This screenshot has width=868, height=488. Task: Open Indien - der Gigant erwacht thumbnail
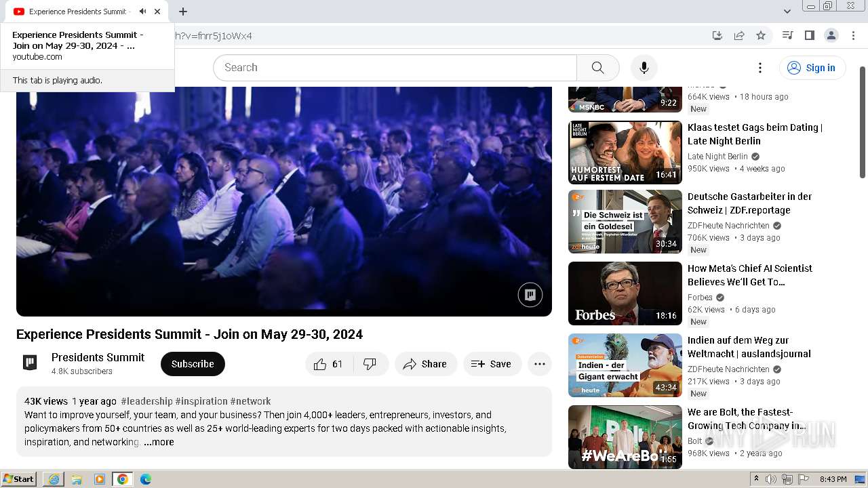(x=625, y=365)
